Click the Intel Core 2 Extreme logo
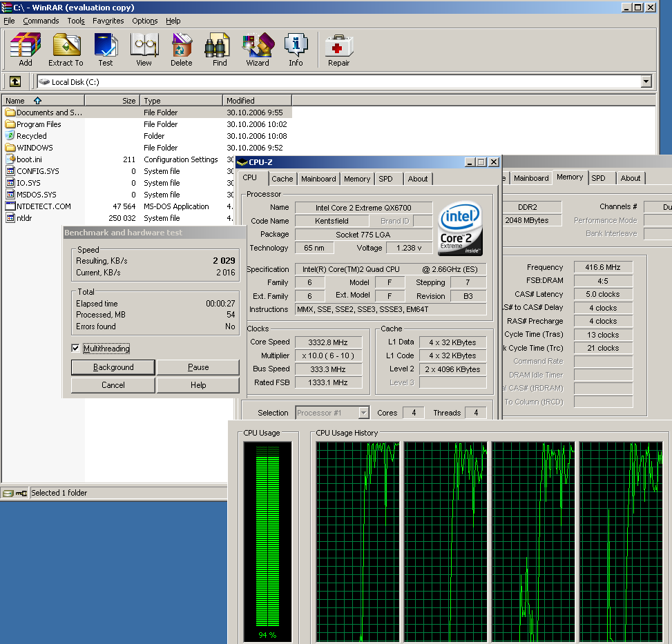Screen dimensions: 672x644 460,228
